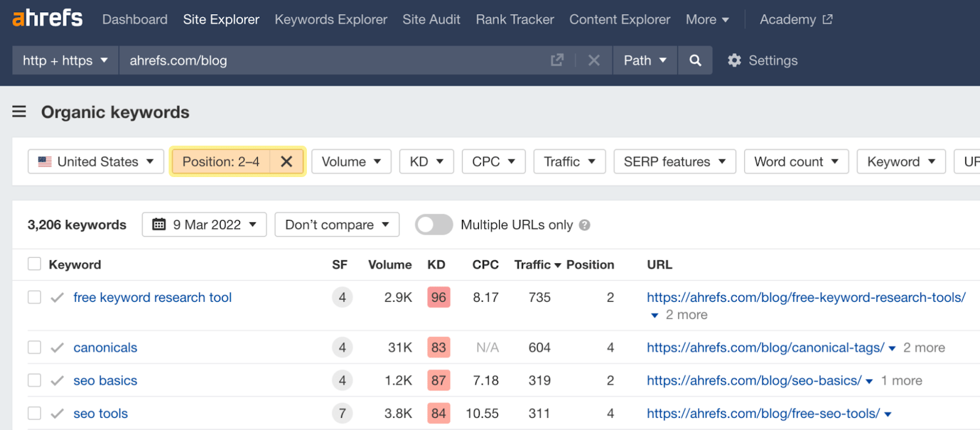Click help icon beside Multiple URLs only
The image size is (980, 430).
tap(584, 225)
